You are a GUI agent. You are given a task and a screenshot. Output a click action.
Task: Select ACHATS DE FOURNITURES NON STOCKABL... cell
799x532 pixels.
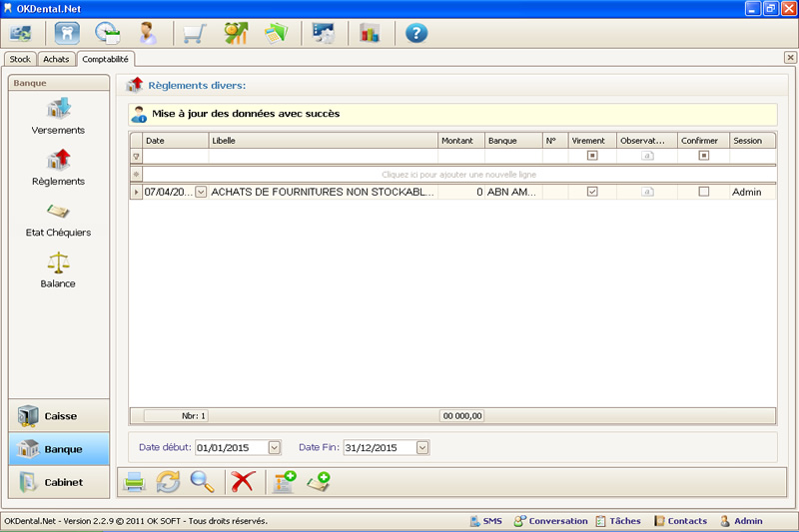[323, 192]
